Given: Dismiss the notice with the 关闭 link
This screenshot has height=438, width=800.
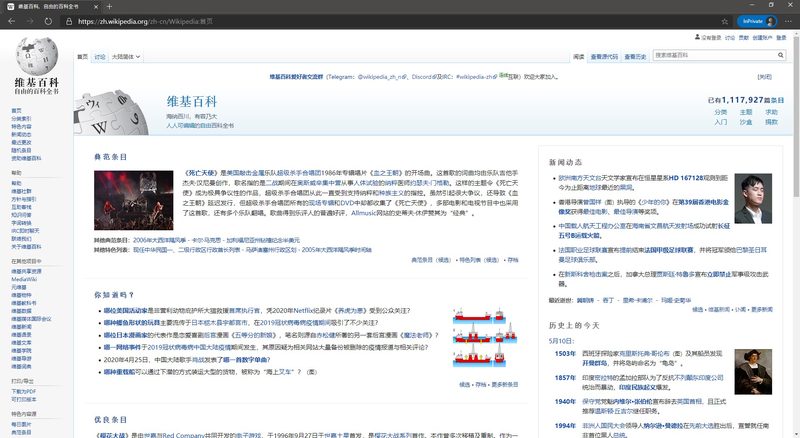Looking at the screenshot, I should 764,77.
